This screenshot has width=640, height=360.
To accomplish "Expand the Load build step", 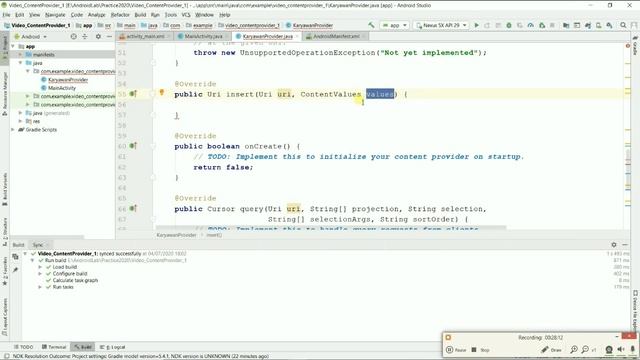I will pos(40,267).
